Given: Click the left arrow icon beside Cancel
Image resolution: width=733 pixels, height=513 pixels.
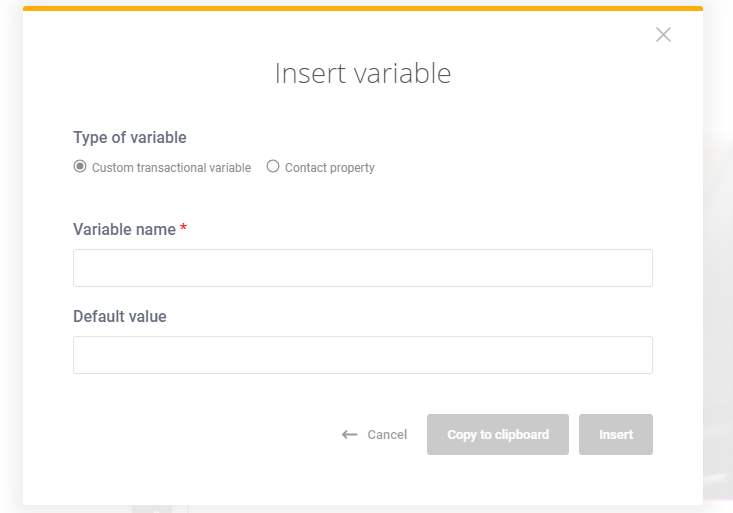Looking at the screenshot, I should tap(349, 434).
